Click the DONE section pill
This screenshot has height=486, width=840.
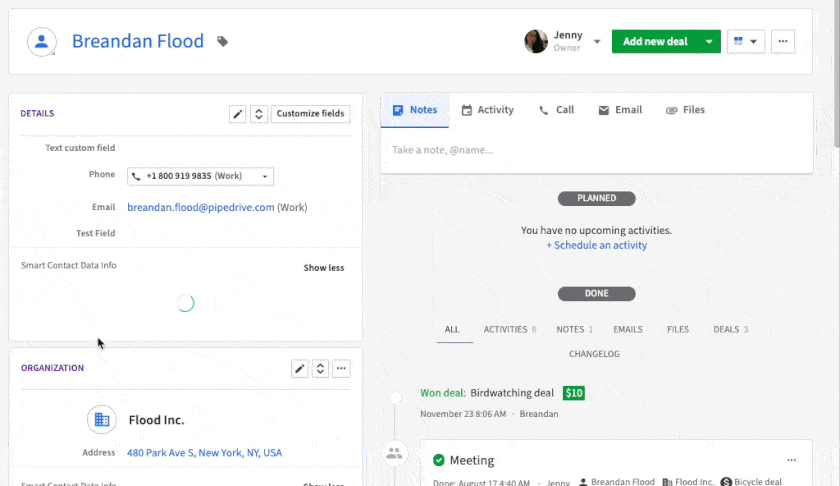(x=596, y=294)
